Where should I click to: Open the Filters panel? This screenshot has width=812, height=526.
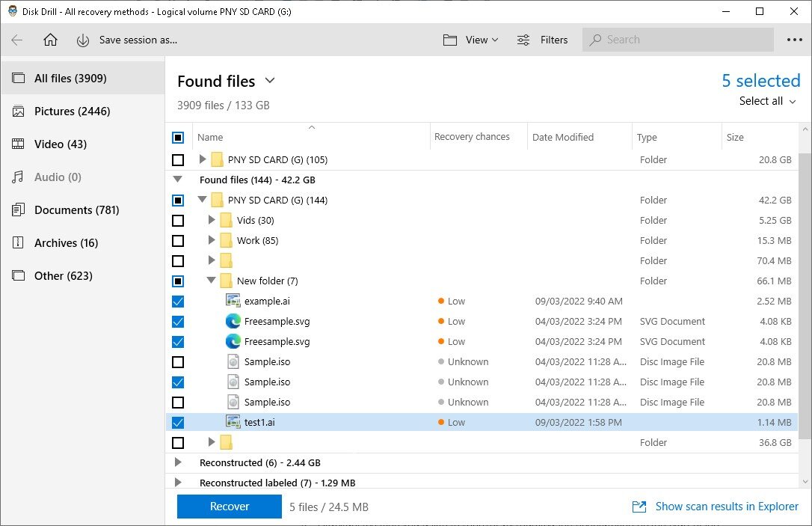point(543,40)
